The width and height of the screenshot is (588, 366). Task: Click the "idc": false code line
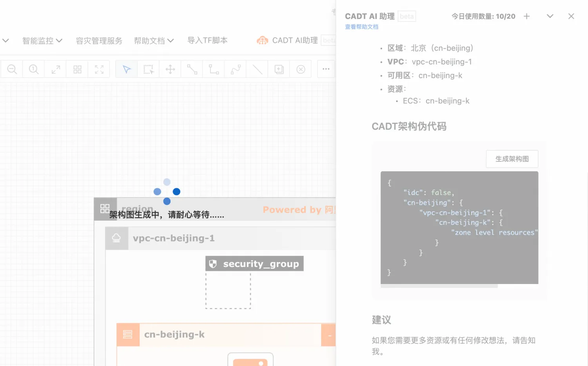pyautogui.click(x=429, y=192)
